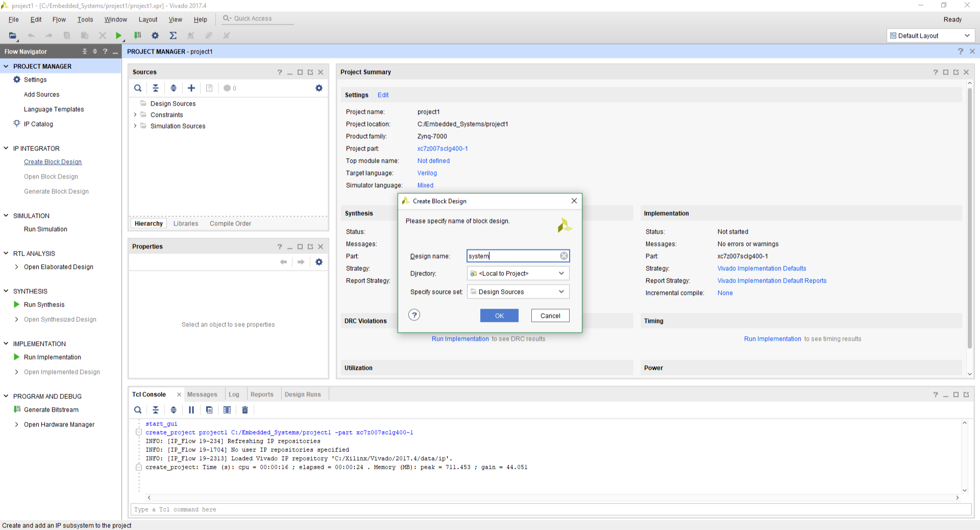
Task: Search in the Sources panel
Action: point(138,88)
